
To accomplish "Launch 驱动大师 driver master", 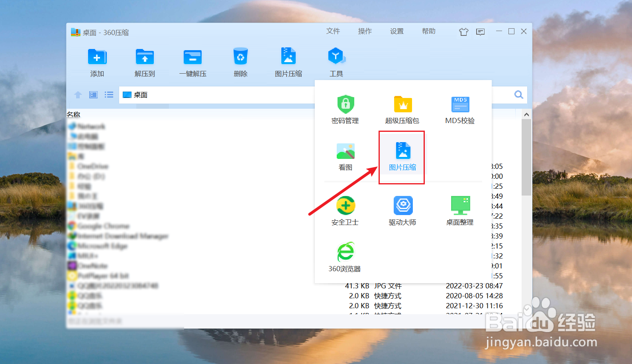I will [x=402, y=211].
